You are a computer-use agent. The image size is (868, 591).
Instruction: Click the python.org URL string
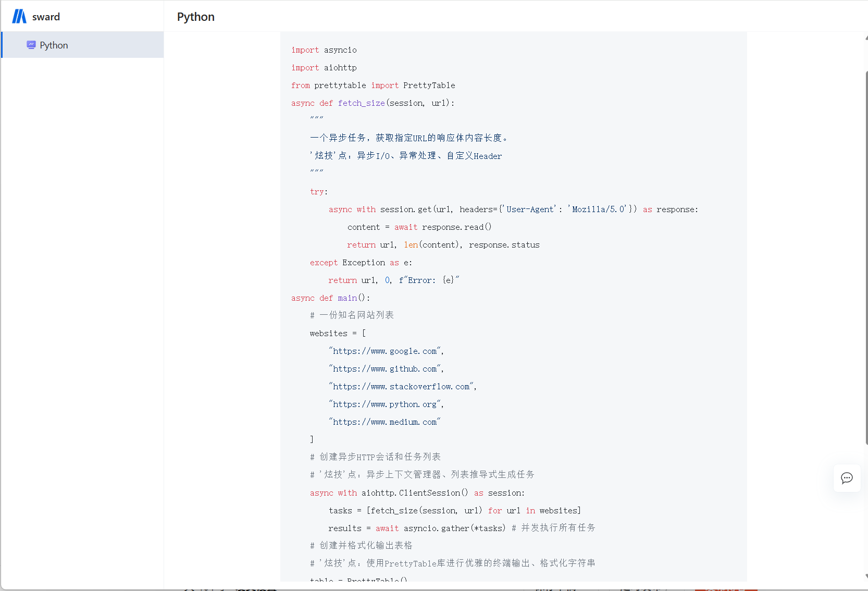(386, 404)
